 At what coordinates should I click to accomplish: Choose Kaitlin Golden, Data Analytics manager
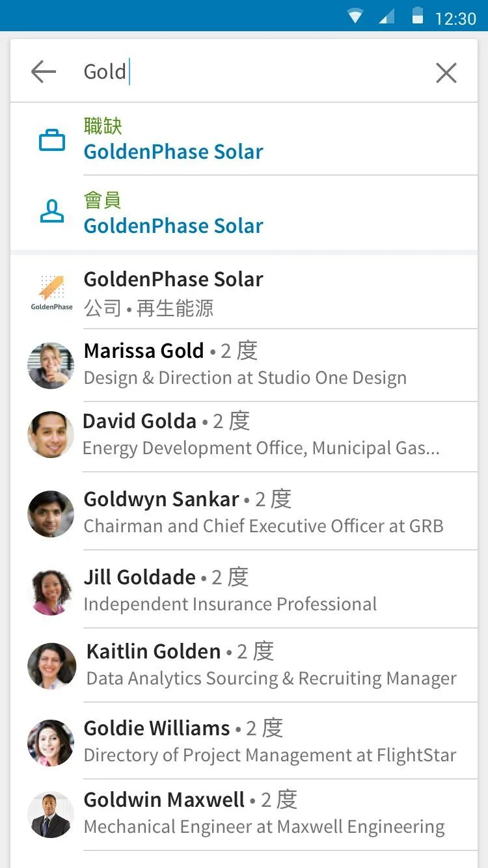pos(271,664)
